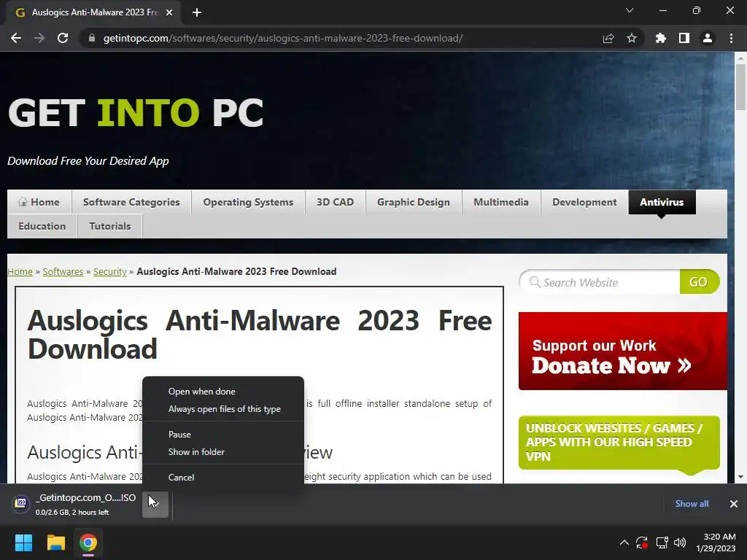Go to the Home navigation tab
The height and width of the screenshot is (560, 747).
coord(39,202)
